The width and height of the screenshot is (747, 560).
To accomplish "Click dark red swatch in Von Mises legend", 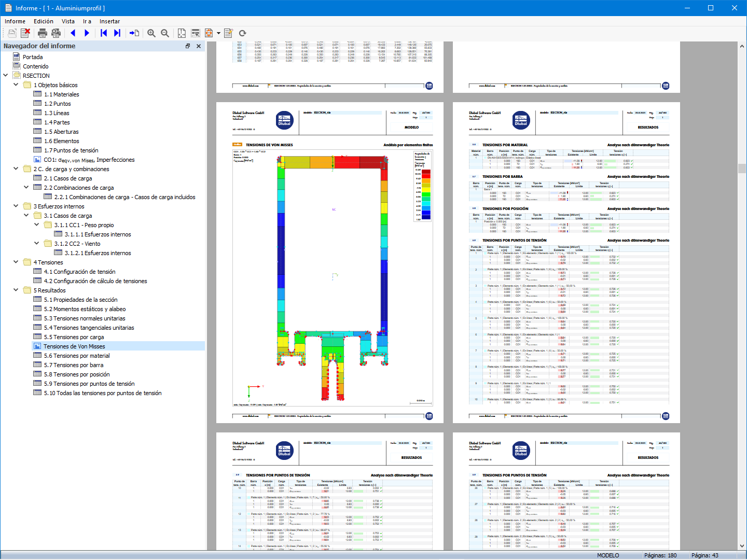I will coord(426,172).
